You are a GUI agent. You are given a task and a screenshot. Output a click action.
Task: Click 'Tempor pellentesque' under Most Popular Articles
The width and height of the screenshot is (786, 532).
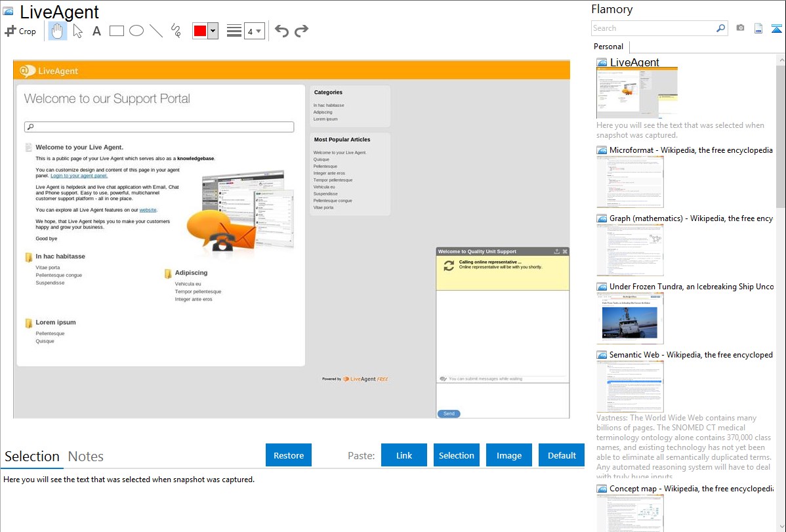(x=333, y=180)
